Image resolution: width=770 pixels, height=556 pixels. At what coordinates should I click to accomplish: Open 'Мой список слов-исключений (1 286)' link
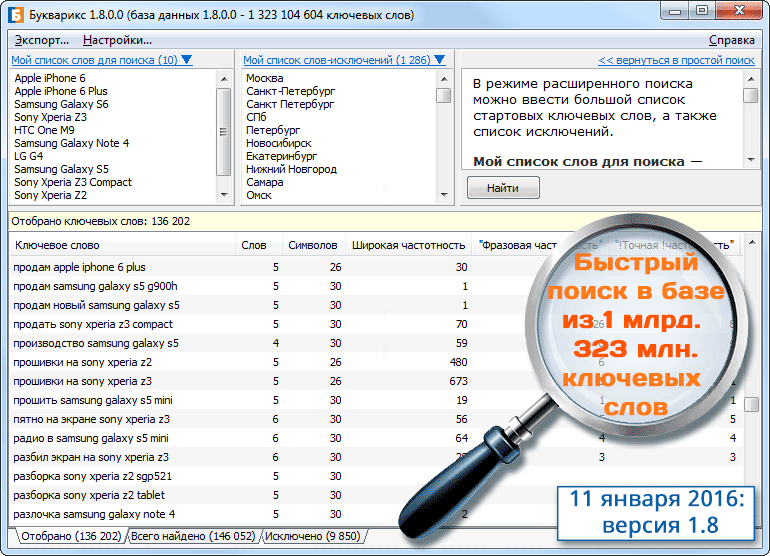click(x=337, y=60)
